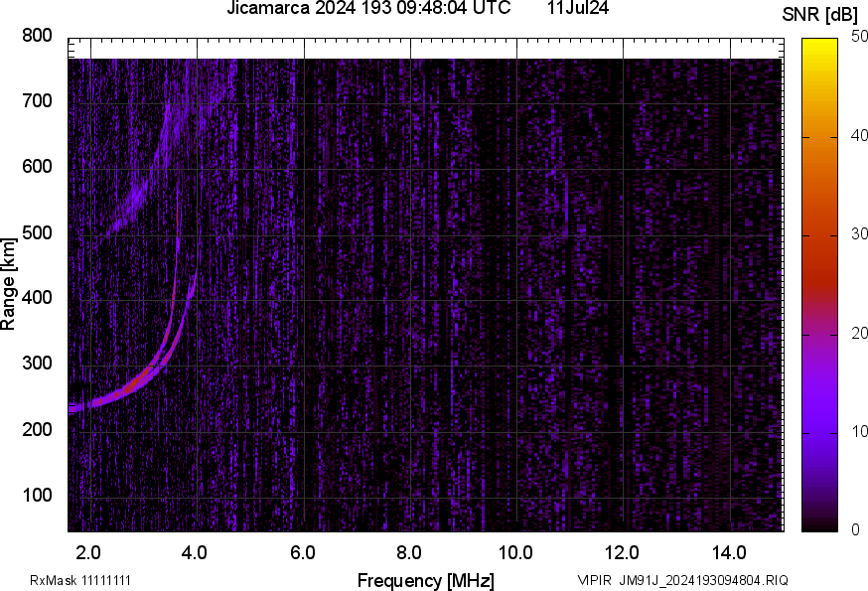Click the x-axis tick label '6.0'
This screenshot has width=868, height=591.
[x=302, y=553]
